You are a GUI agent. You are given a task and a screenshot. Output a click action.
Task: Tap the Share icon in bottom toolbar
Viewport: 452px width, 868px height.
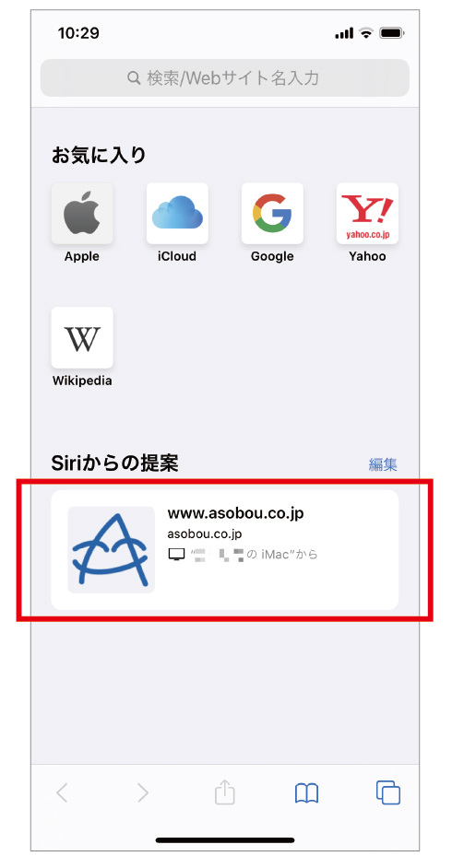coord(225,792)
